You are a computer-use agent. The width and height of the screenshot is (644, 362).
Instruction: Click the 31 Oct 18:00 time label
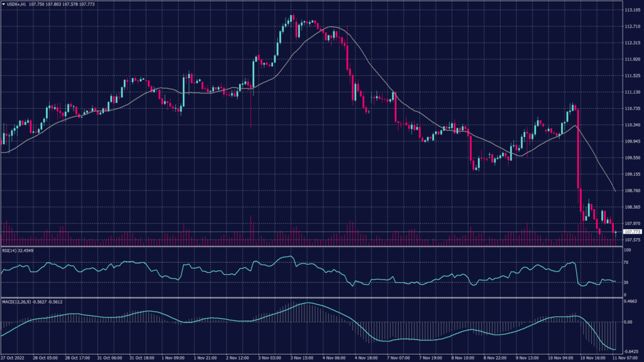(142, 358)
